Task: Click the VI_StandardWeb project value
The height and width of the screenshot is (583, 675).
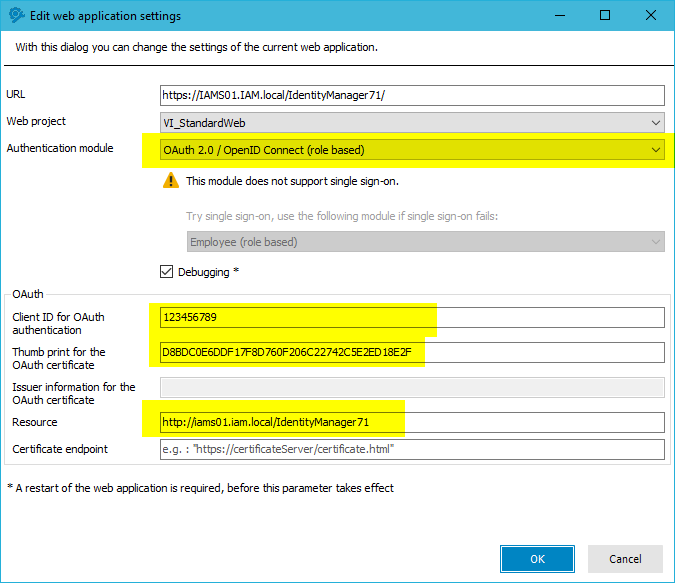Action: point(204,123)
